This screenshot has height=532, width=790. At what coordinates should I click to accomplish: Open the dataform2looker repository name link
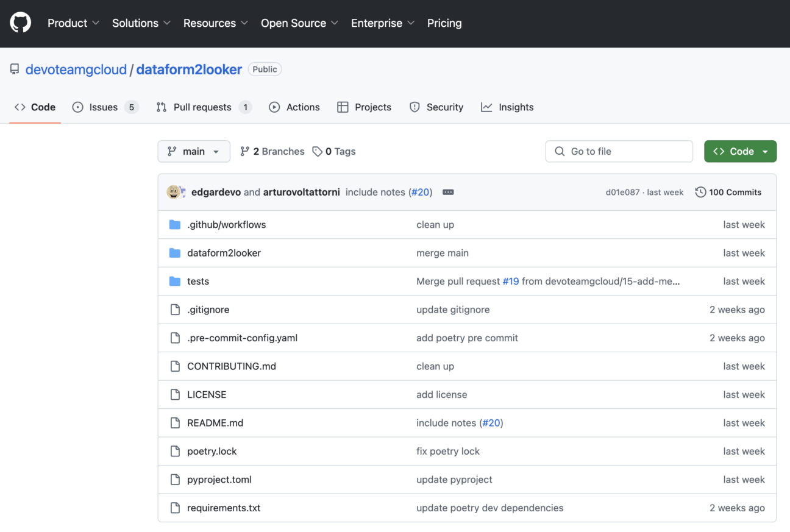189,69
